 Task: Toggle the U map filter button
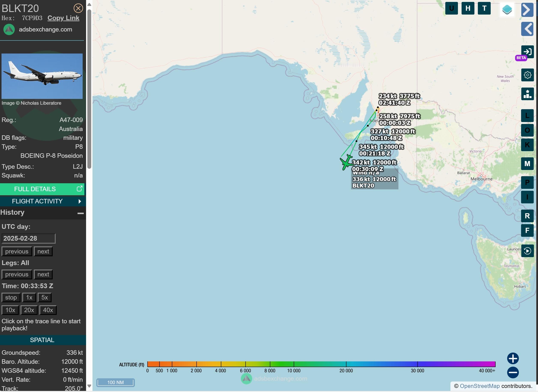452,8
